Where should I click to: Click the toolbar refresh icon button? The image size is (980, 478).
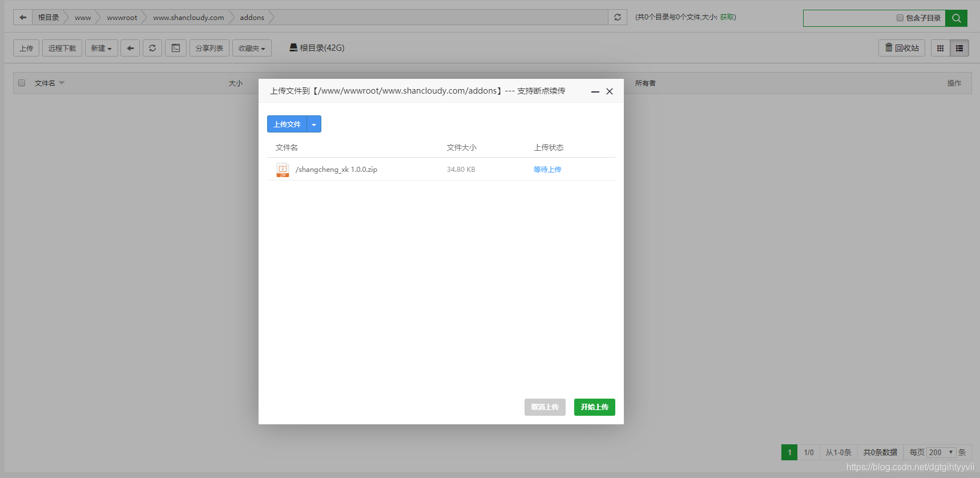[152, 48]
